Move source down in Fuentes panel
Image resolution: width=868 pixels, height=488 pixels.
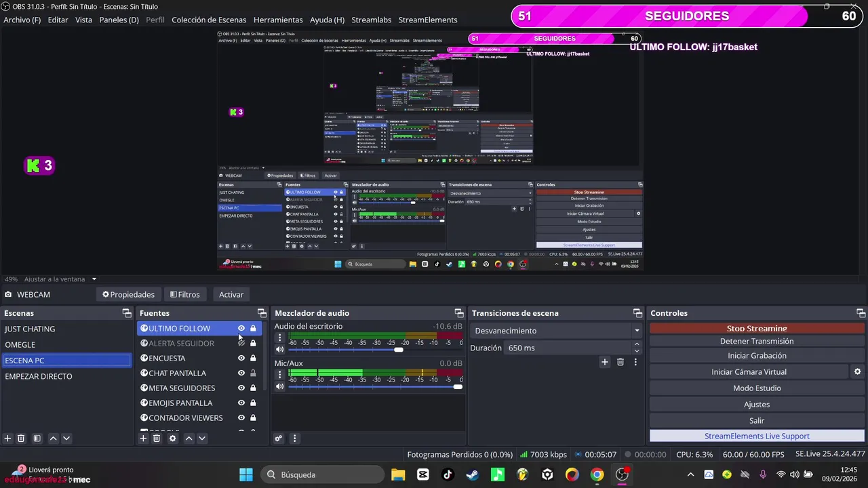202,439
